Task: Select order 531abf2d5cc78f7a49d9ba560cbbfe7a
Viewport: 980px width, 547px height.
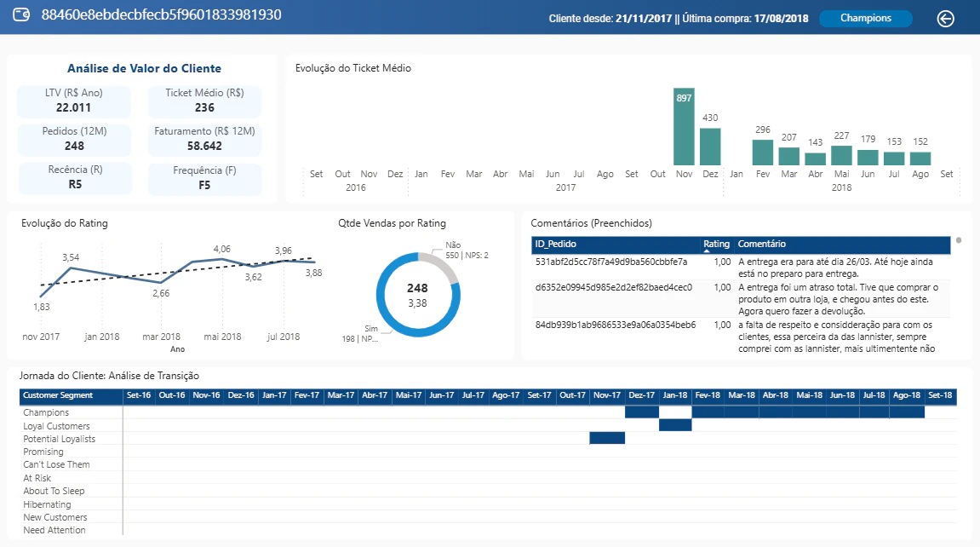Action: [611, 262]
